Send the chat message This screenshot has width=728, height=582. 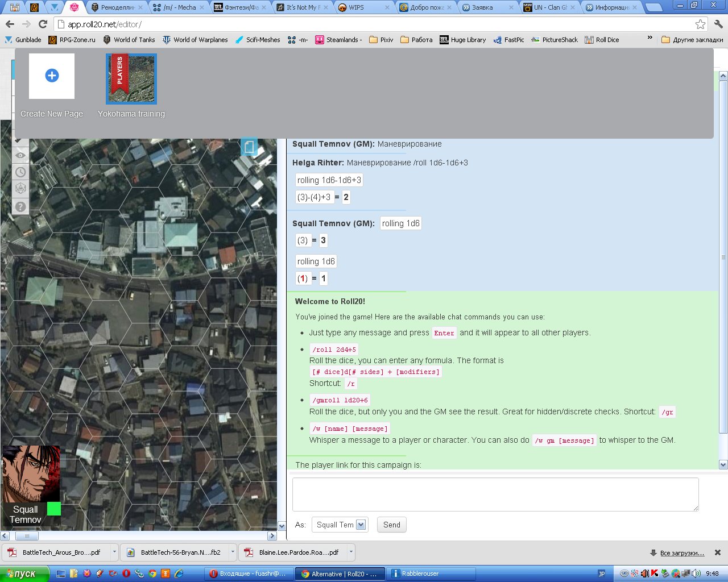(x=391, y=525)
